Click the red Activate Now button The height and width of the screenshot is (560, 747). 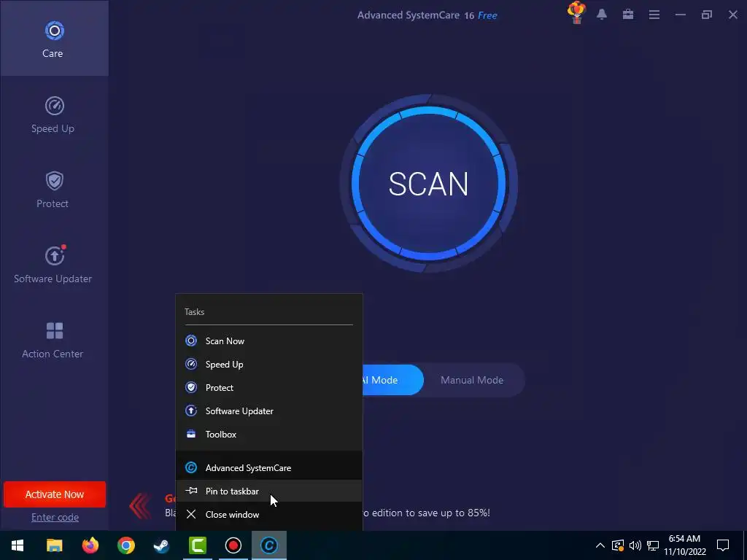pyautogui.click(x=54, y=494)
